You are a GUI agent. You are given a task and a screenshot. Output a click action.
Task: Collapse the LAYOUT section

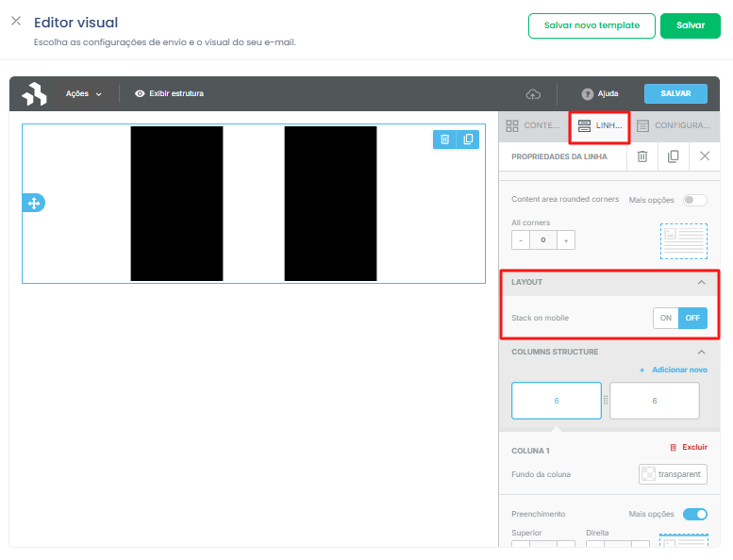click(701, 282)
